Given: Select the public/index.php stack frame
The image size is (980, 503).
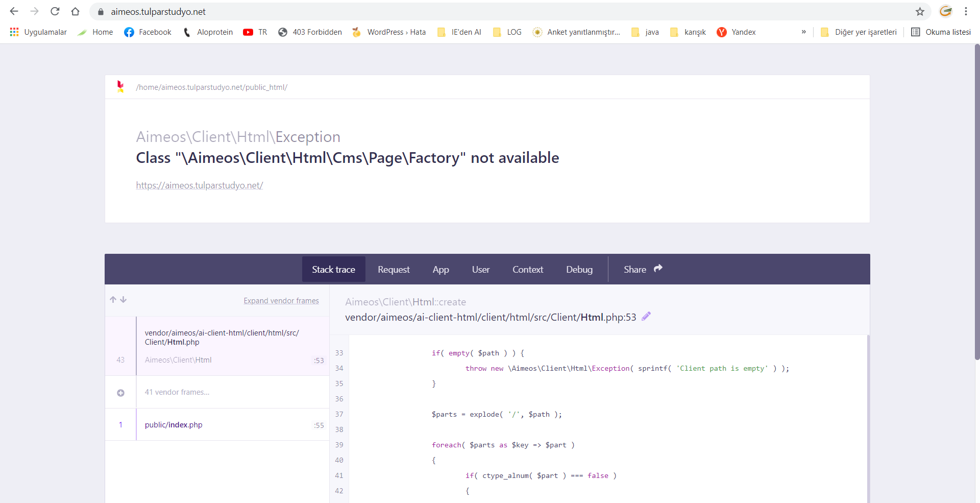Looking at the screenshot, I should click(217, 425).
